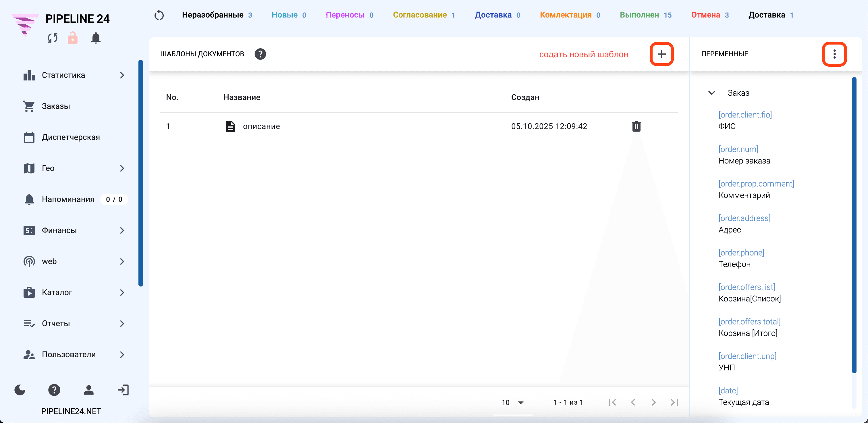
Task: Click the [order.client.fio] variable
Action: (x=745, y=115)
